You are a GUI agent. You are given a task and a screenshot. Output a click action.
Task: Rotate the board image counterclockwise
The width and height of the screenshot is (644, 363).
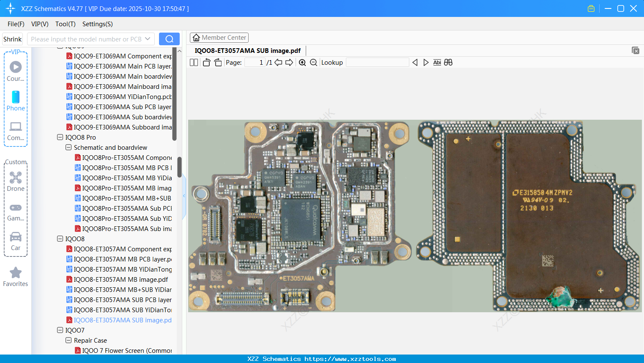pyautogui.click(x=206, y=62)
